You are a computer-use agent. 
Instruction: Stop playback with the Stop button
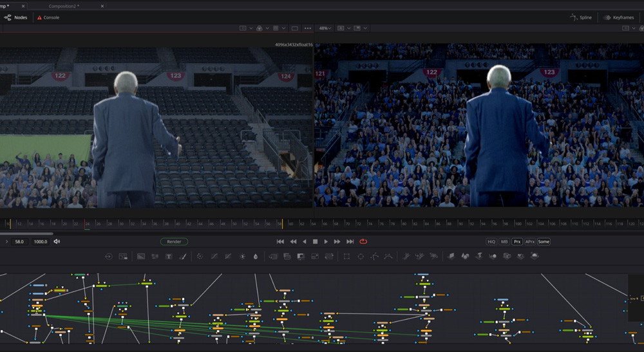(315, 241)
